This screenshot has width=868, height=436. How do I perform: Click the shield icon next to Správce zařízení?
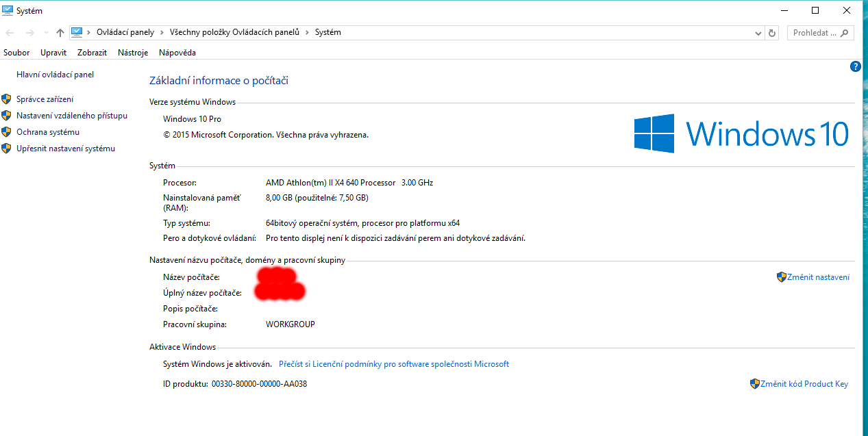[7, 99]
